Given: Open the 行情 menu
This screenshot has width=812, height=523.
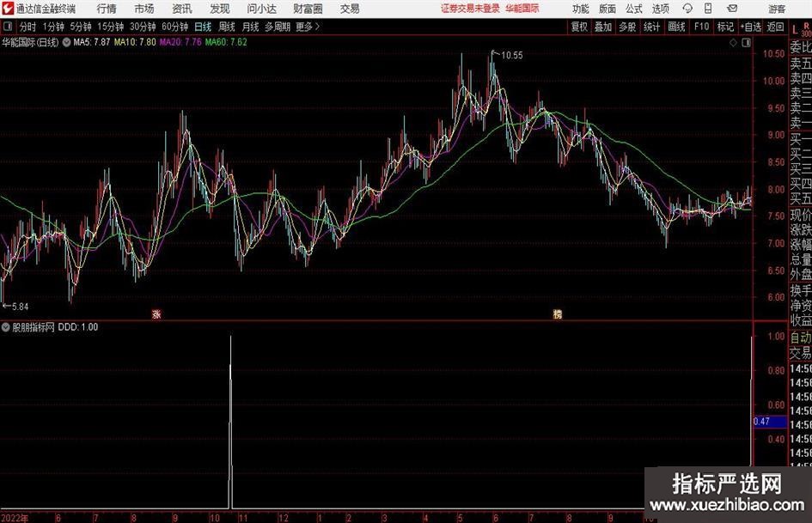Looking at the screenshot, I should (107, 9).
